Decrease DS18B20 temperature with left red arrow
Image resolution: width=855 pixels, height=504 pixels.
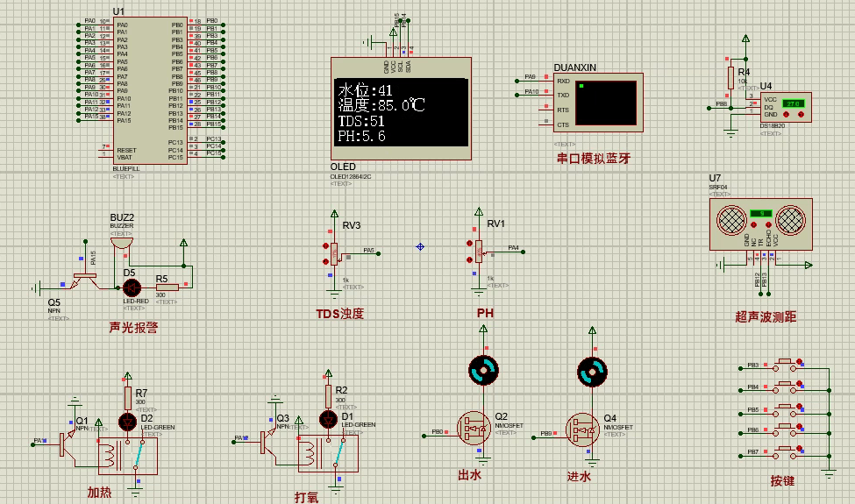click(787, 115)
